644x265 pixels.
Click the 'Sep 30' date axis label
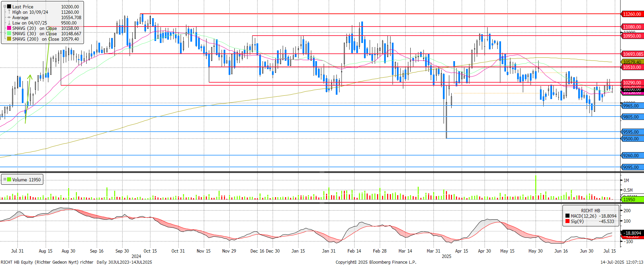pyautogui.click(x=122, y=251)
